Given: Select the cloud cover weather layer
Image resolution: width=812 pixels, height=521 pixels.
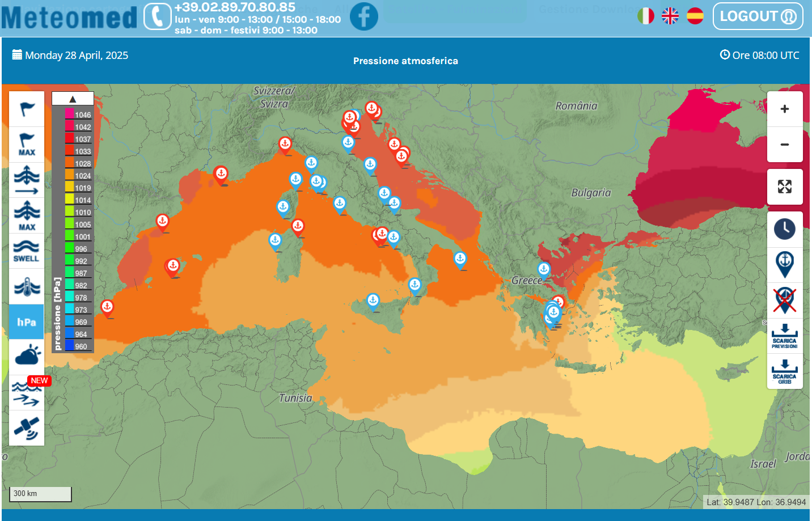Looking at the screenshot, I should coord(27,357).
